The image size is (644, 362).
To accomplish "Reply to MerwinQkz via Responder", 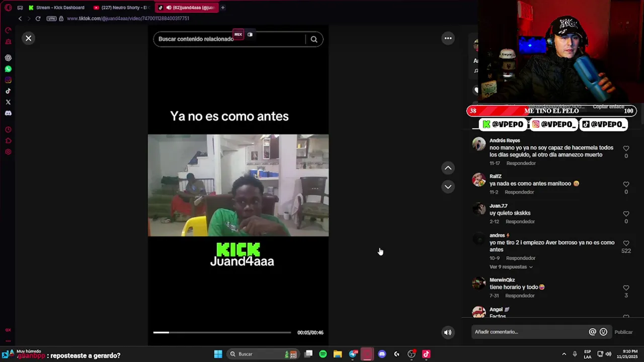I will (x=520, y=296).
